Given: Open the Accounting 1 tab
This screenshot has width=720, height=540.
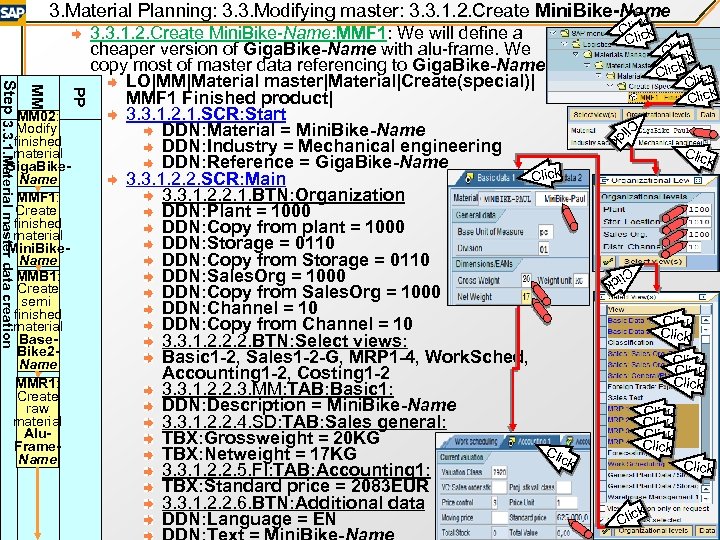Looking at the screenshot, I should coord(531,441).
